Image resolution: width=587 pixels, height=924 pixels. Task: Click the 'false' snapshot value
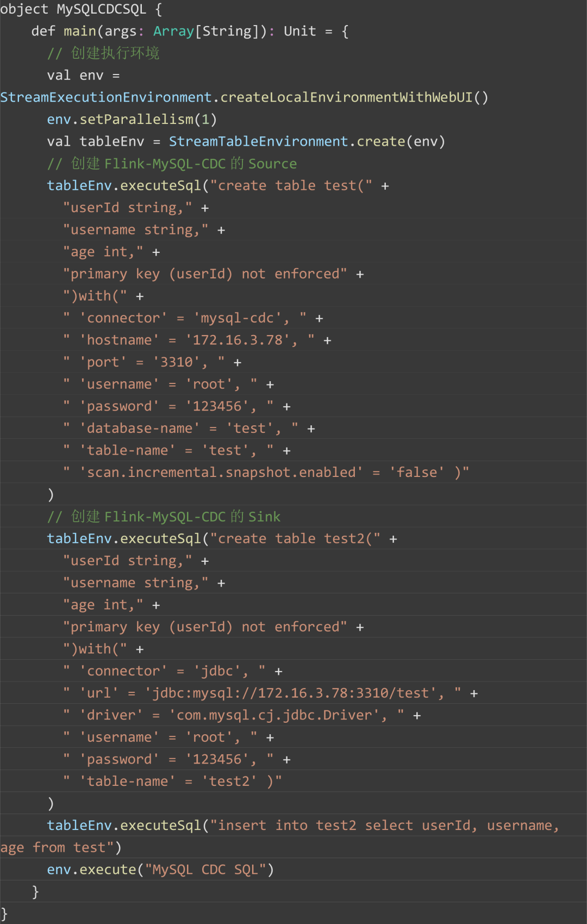coord(417,473)
